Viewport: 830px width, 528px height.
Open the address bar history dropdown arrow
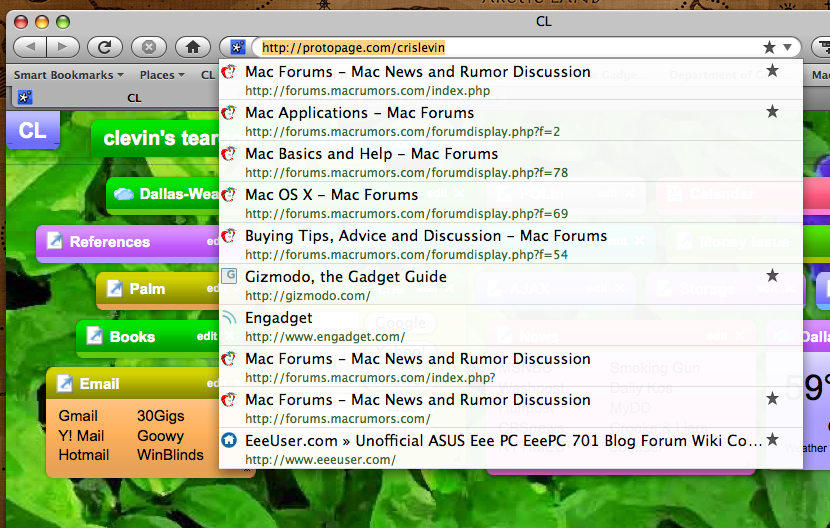pyautogui.click(x=787, y=47)
